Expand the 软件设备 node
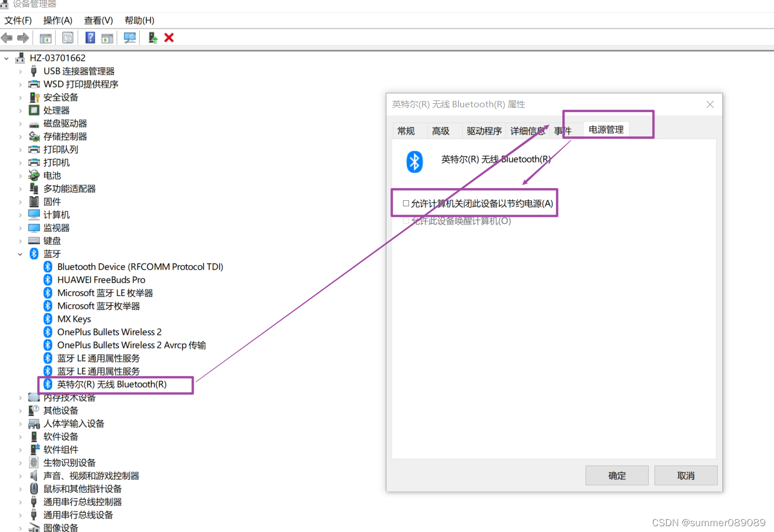The height and width of the screenshot is (532, 774). pyautogui.click(x=20, y=437)
